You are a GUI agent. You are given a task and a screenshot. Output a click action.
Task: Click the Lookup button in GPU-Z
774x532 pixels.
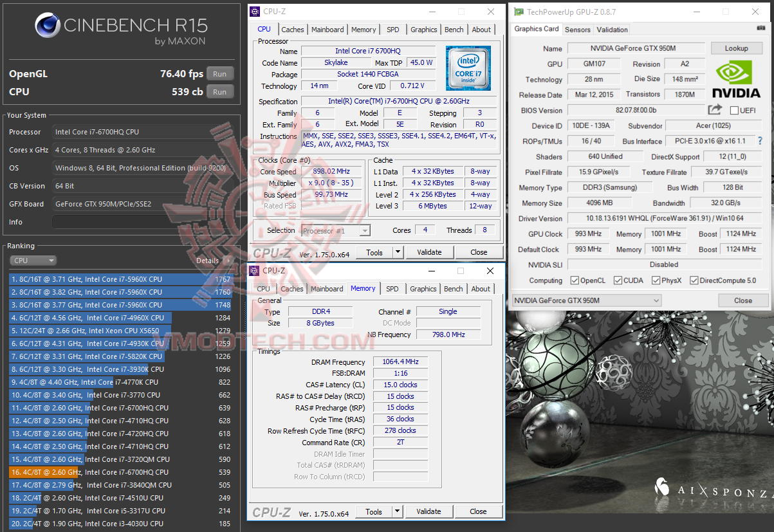point(736,48)
